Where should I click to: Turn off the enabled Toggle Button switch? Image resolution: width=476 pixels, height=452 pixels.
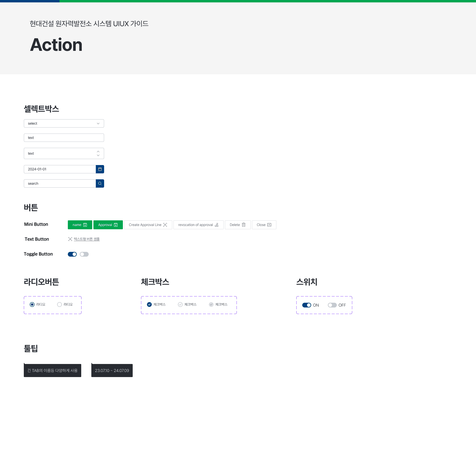point(72,254)
